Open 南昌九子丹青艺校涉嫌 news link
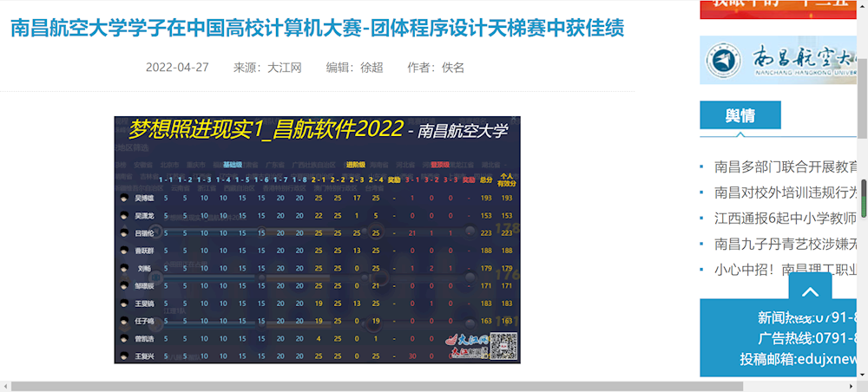The width and height of the screenshot is (868, 392). 786,244
